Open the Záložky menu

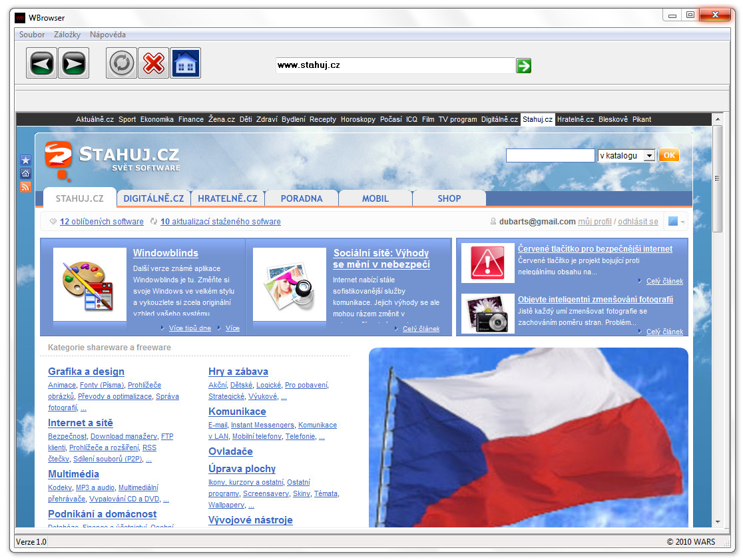[x=67, y=35]
